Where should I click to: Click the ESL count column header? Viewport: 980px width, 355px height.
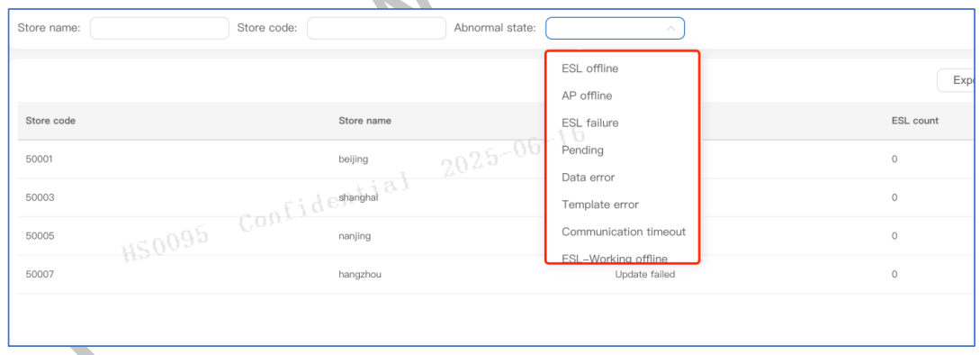(915, 121)
